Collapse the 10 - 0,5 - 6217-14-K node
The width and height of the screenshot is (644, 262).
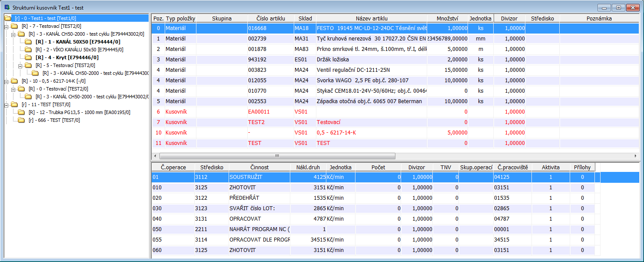pos(7,81)
